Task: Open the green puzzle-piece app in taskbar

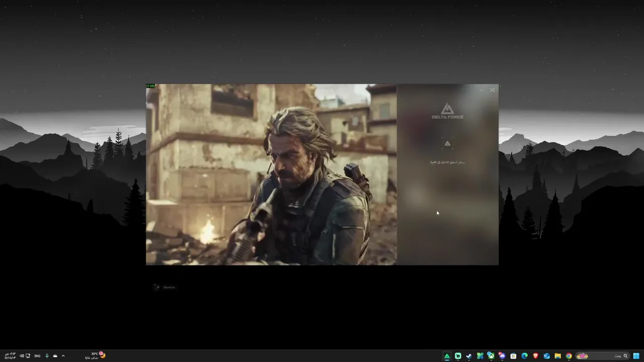Action: tap(480, 356)
